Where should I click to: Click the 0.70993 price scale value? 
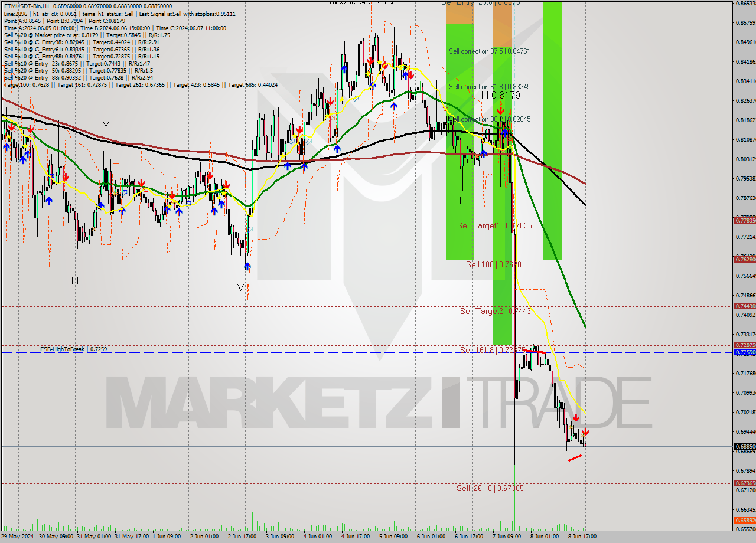coord(745,392)
